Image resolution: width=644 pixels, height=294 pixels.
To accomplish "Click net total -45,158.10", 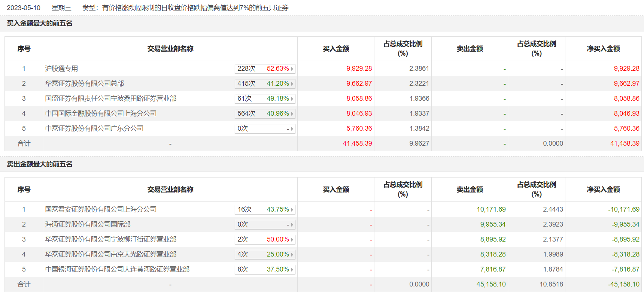I will (x=624, y=284).
